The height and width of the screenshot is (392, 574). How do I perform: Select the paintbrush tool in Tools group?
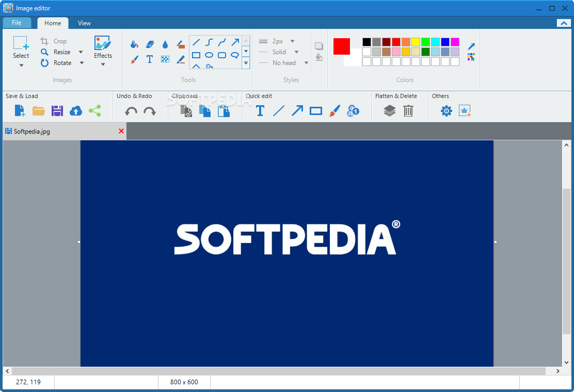[x=134, y=59]
